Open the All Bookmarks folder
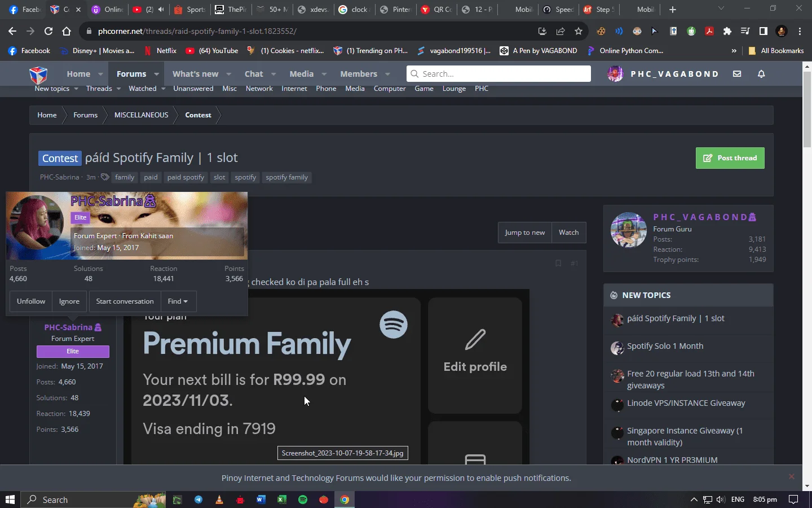812x508 pixels. coord(776,51)
